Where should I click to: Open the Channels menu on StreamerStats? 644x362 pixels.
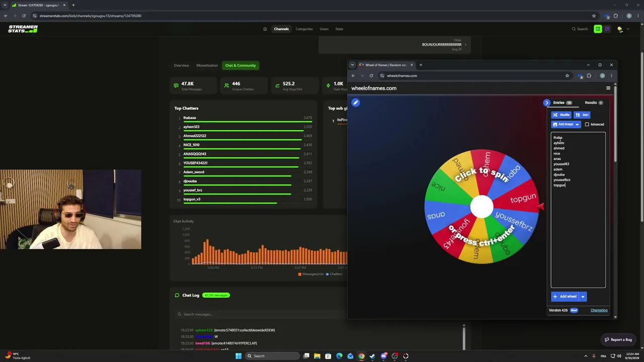[x=281, y=29]
